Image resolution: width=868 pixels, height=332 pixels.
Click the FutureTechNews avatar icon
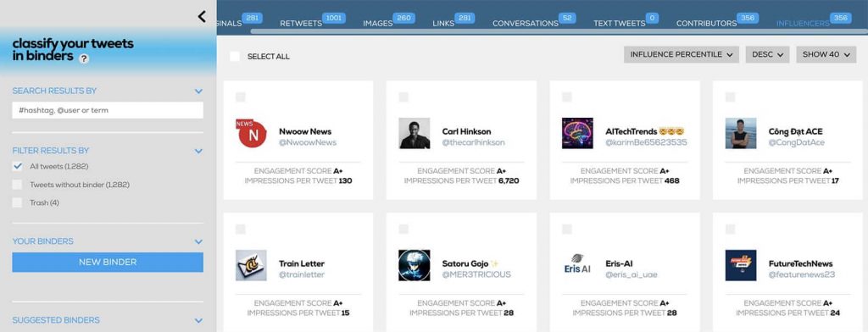(741, 265)
